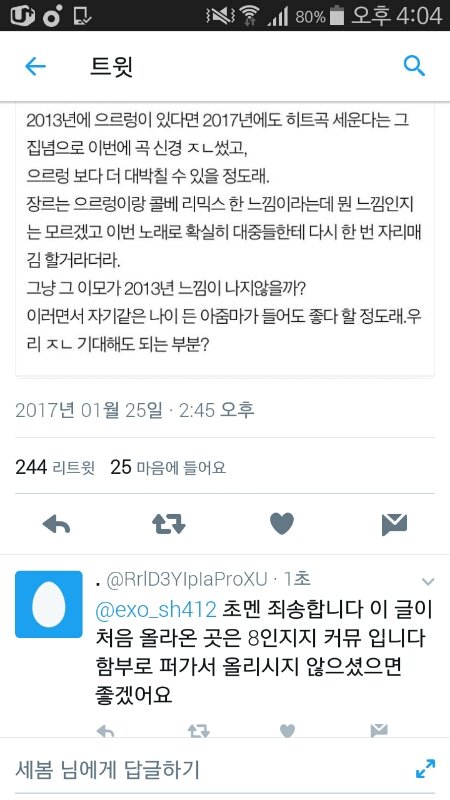Screen dimensions: 450x800
Task: Like the reply tweet with heart
Action: click(287, 732)
